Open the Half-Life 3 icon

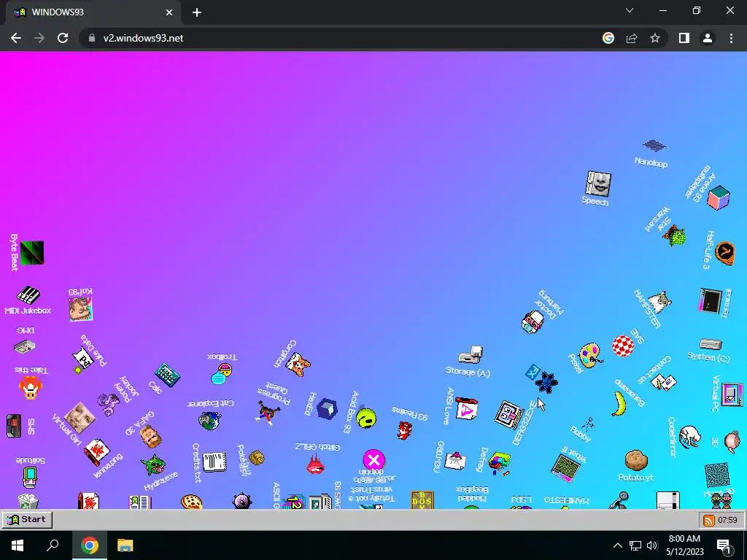click(x=724, y=253)
